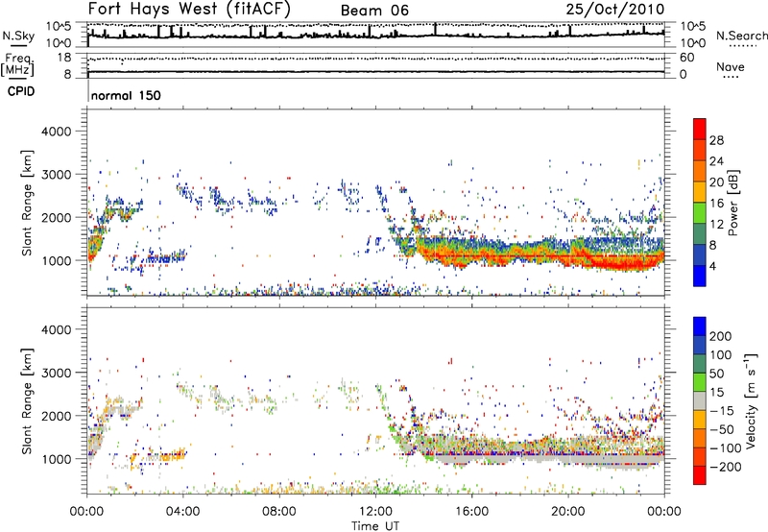The image size is (768, 532).
Task: Click the '20:00' time tick label
Action: [x=567, y=512]
